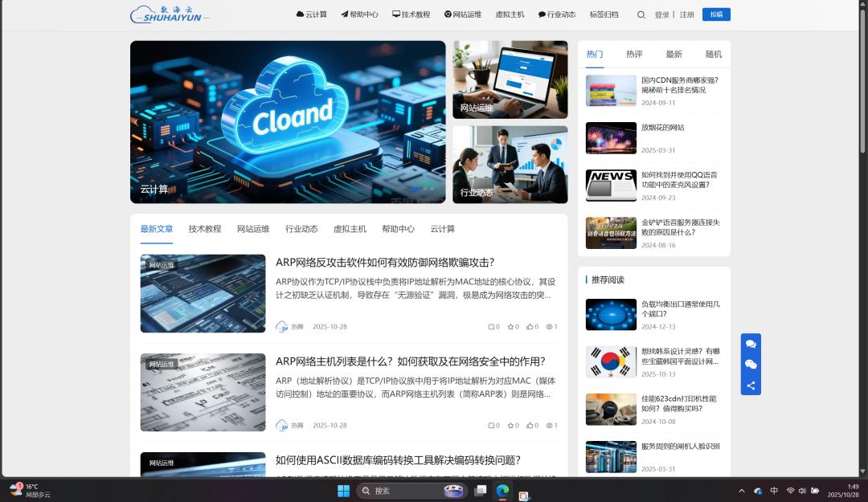
Task: Click the star icon on first article
Action: click(510, 327)
